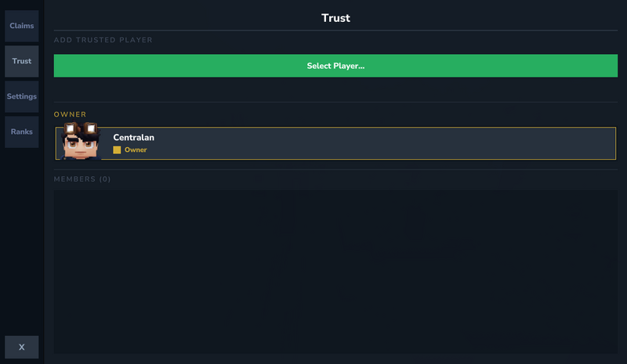627x364 pixels.
Task: Select the Centralan player name
Action: (133, 138)
